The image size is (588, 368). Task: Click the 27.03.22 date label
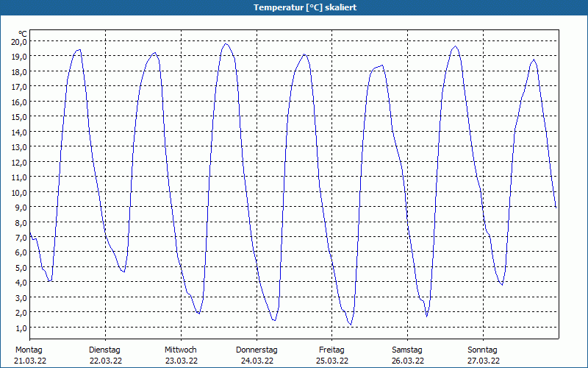click(482, 361)
